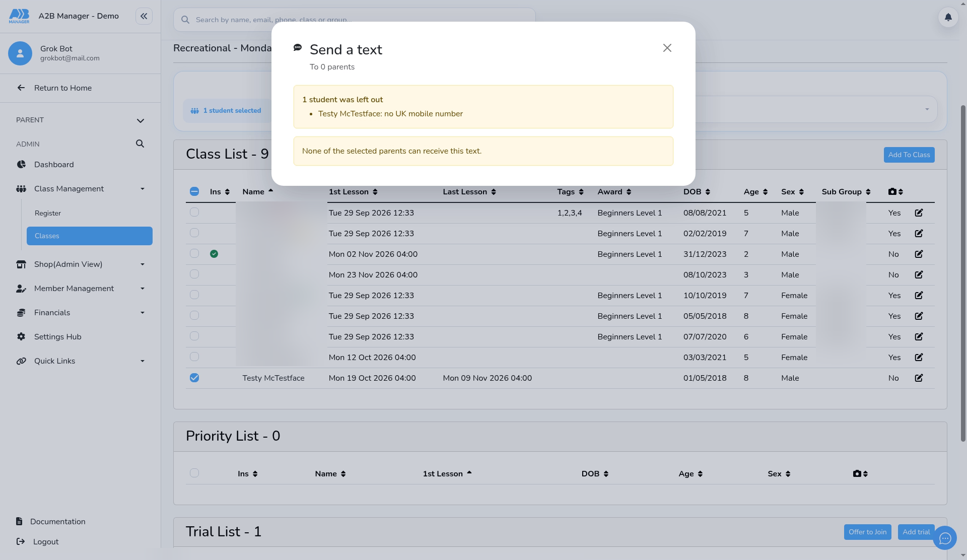Viewport: 967px width, 560px height.
Task: Check row with DOB 08/08/2021
Action: (194, 213)
